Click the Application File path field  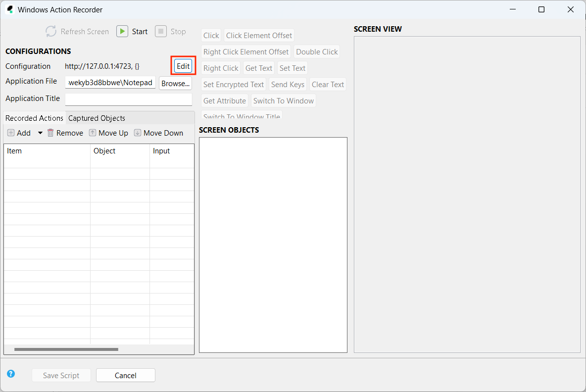(110, 83)
